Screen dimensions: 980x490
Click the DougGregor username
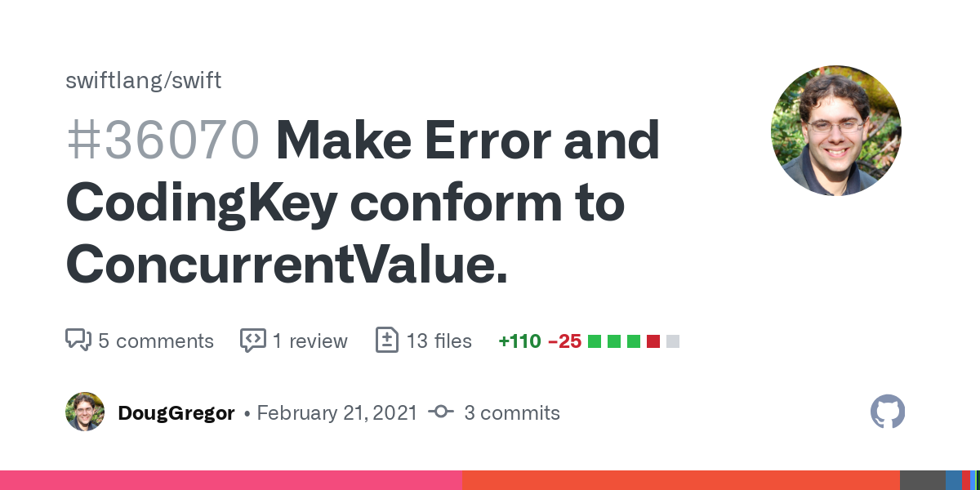point(176,413)
